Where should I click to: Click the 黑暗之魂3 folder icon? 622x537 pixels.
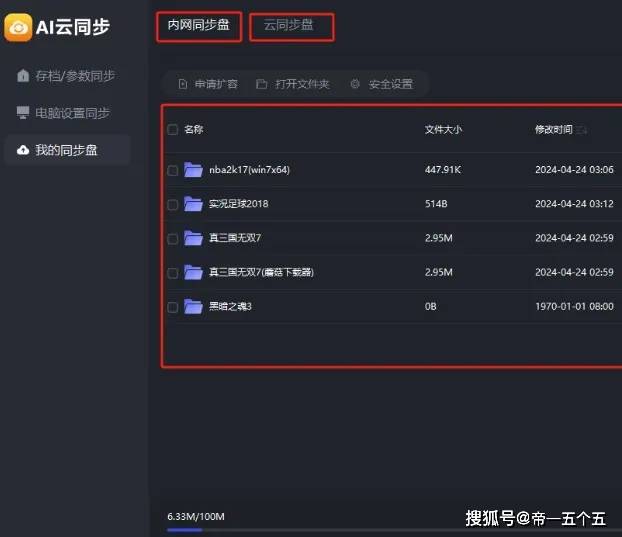tap(193, 306)
